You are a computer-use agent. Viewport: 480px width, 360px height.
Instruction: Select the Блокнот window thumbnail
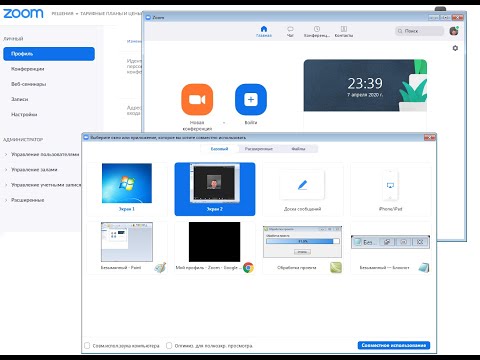(x=390, y=242)
